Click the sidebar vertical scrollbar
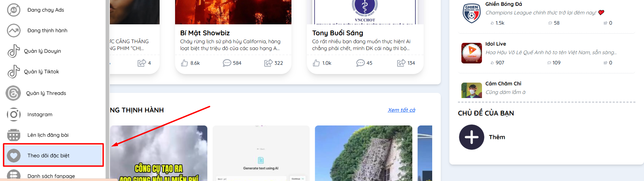644x181 pixels. (x=107, y=86)
